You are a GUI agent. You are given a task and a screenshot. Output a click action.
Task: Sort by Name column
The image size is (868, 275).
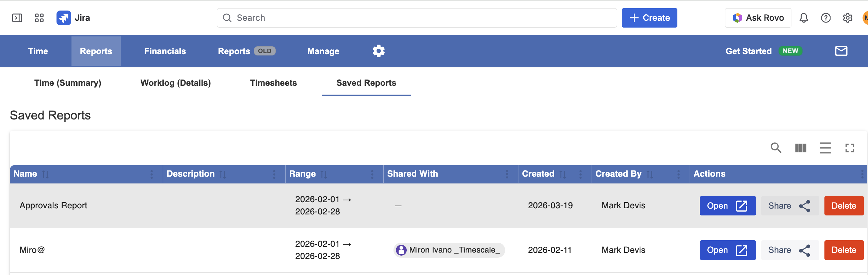point(45,174)
